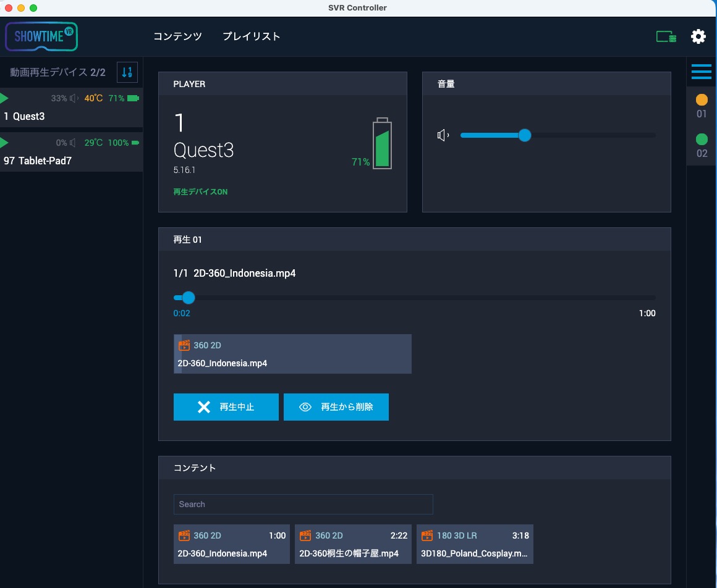Click the 1/1 2D-360_Indonesia.mp4 title
The image size is (717, 588).
point(234,273)
